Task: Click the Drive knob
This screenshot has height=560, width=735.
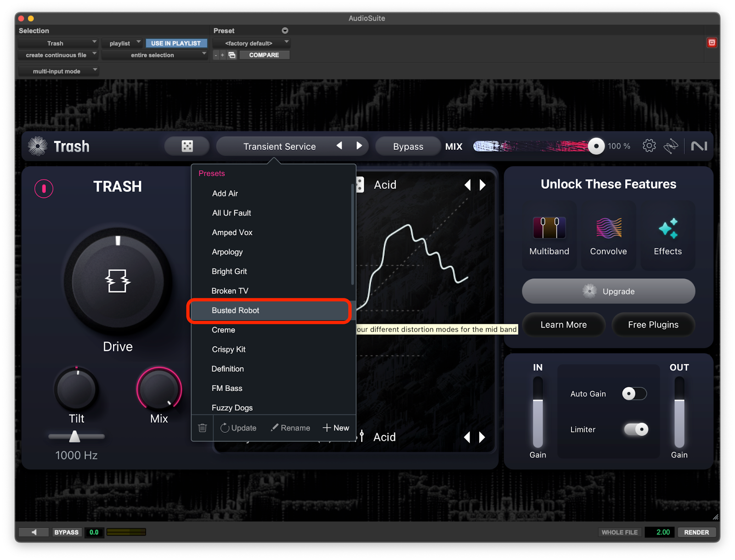Action: tap(118, 281)
